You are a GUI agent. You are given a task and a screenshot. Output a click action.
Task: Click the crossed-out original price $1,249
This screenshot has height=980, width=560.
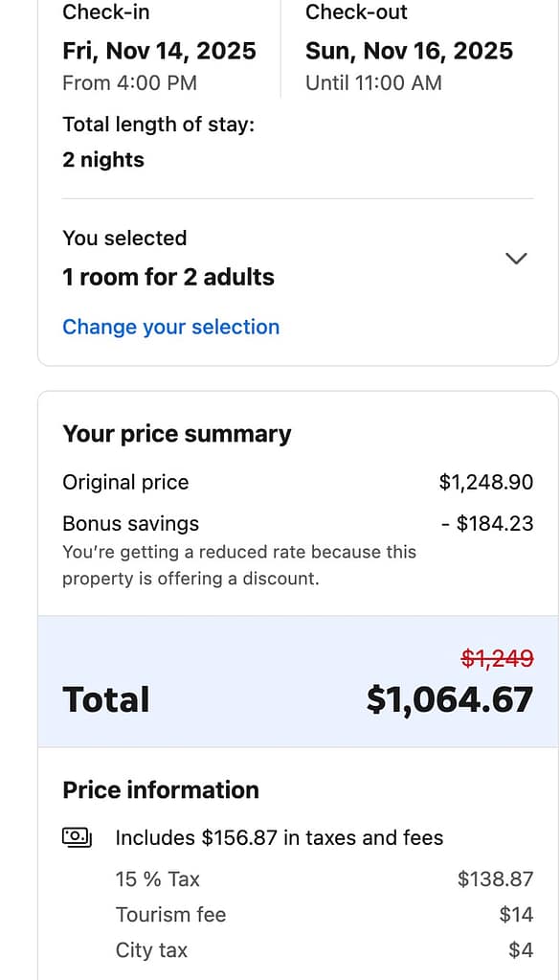point(498,658)
